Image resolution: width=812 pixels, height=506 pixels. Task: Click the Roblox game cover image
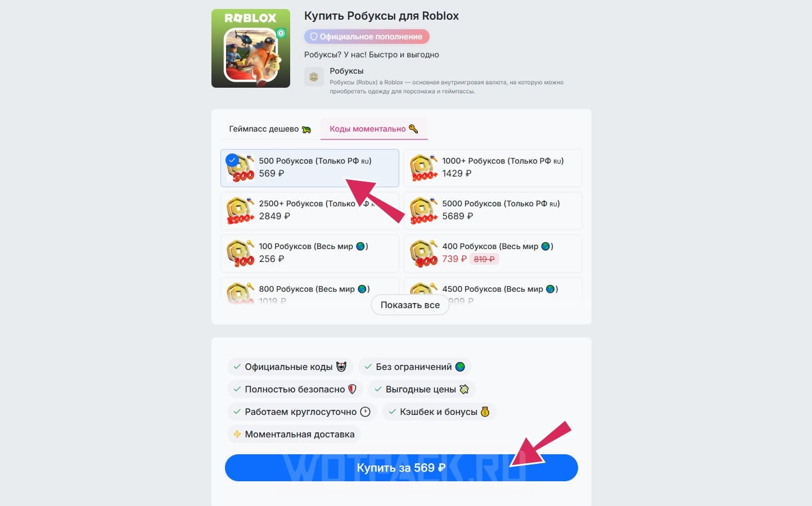coord(251,48)
